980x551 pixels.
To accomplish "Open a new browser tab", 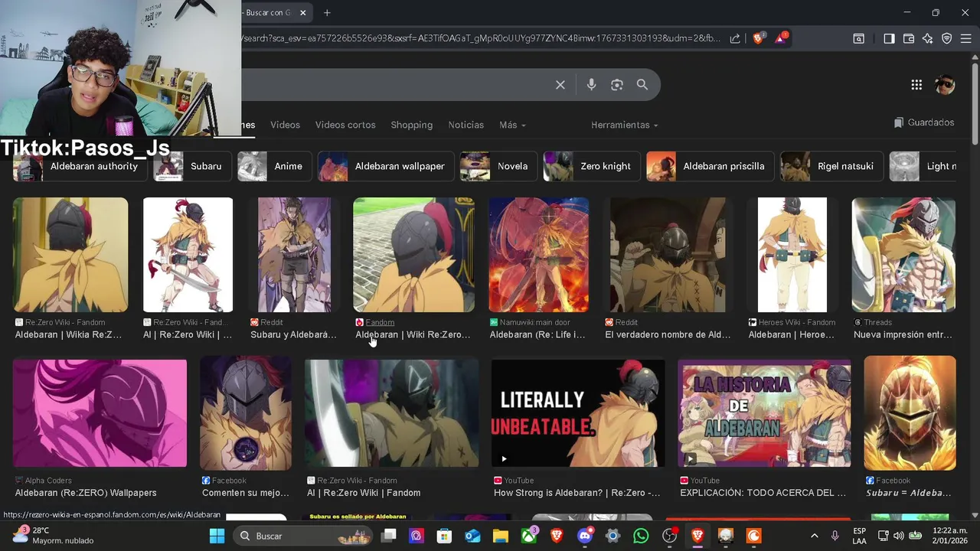I will 327,12.
